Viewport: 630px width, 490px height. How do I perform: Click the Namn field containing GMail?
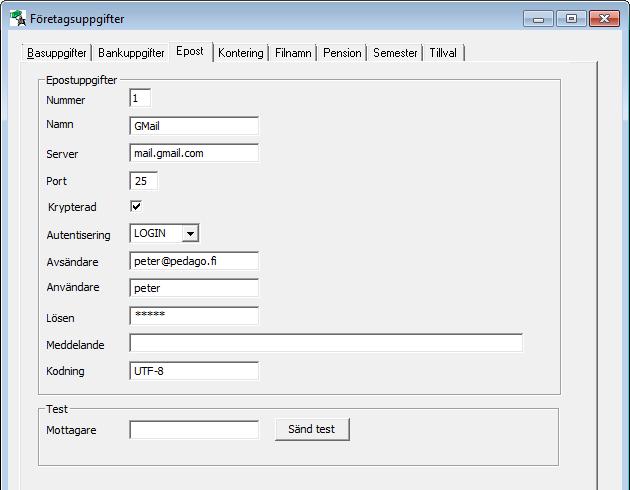194,126
